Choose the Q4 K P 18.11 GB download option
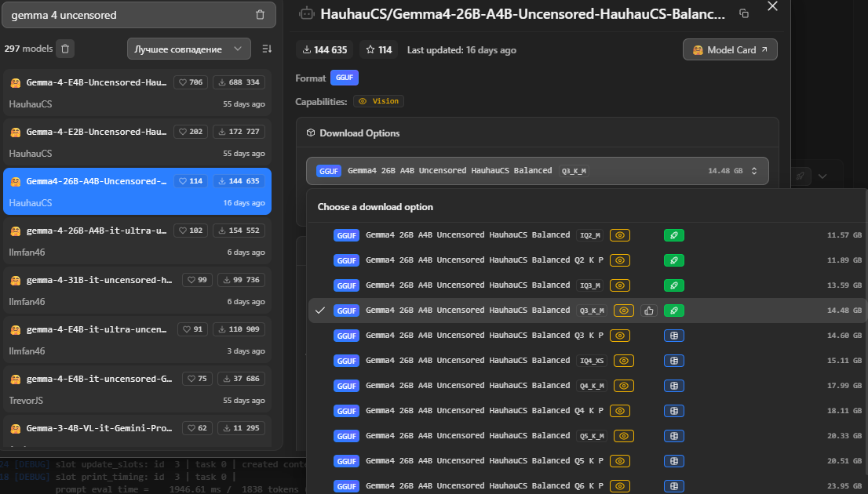 [x=587, y=411]
